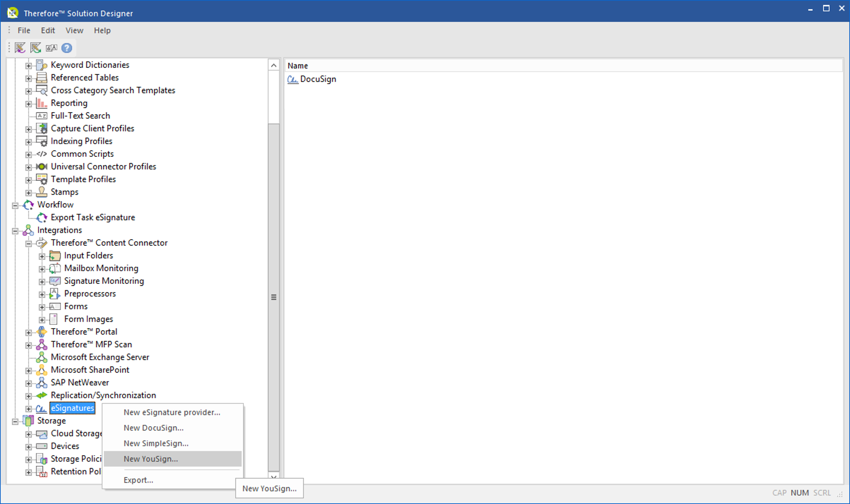Click the Workflow icon in the sidebar

28,205
